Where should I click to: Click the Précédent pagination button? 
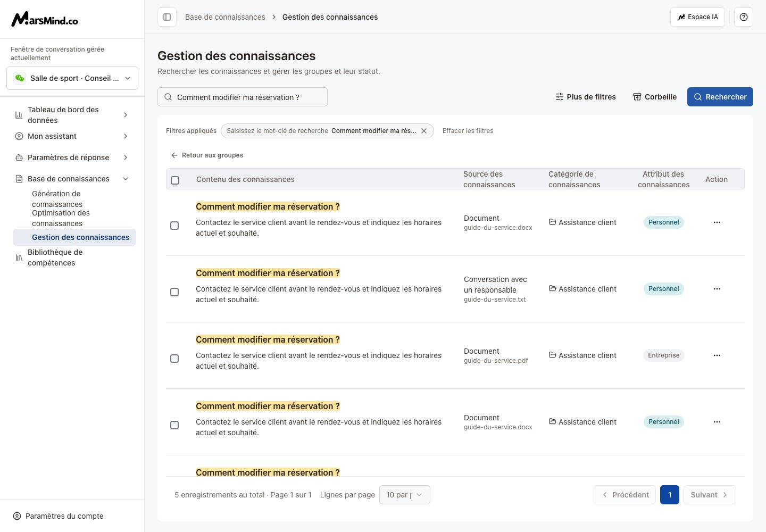click(625, 495)
